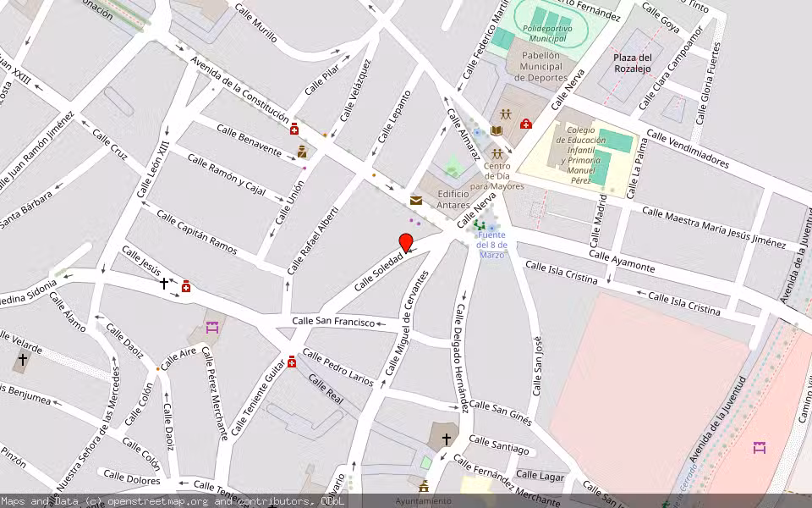This screenshot has width=812, height=508.
Task: Click the Calle Madrid street label
Action: point(598,220)
